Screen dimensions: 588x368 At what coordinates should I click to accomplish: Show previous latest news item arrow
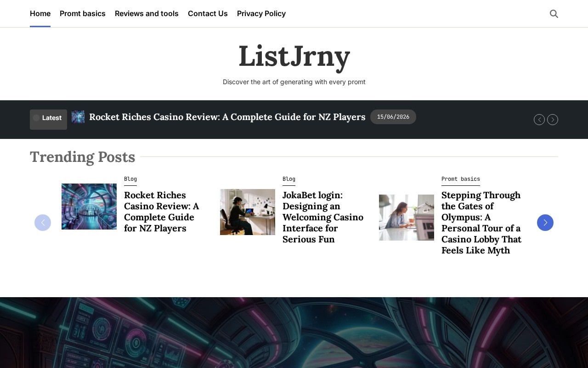539,120
